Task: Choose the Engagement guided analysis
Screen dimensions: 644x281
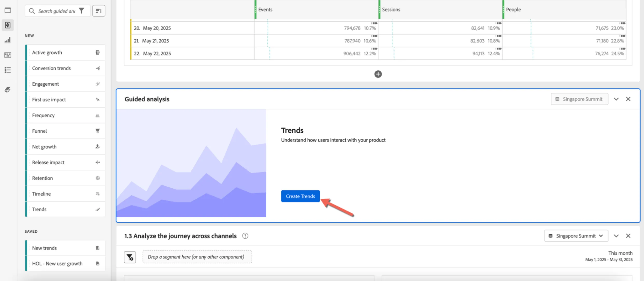Action: click(x=65, y=84)
